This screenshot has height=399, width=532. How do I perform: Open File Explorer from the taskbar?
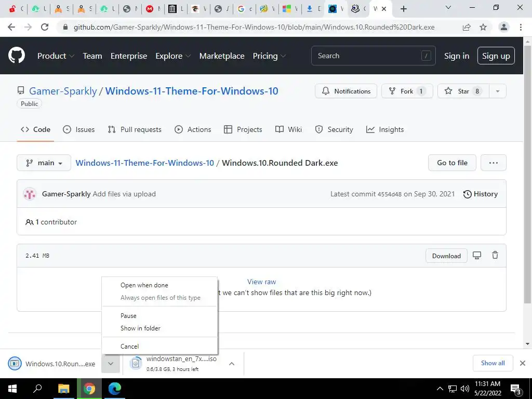[63, 389]
